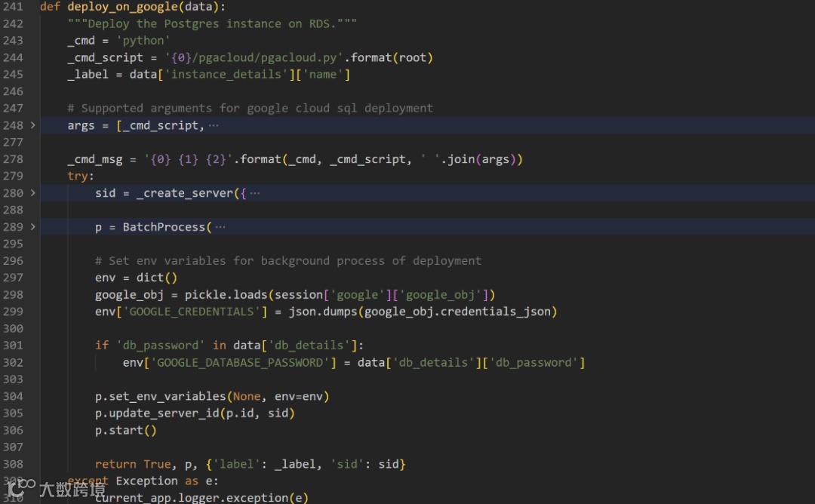Click the .join(args) call on line 278
This screenshot has height=504, width=815.
[x=481, y=159]
